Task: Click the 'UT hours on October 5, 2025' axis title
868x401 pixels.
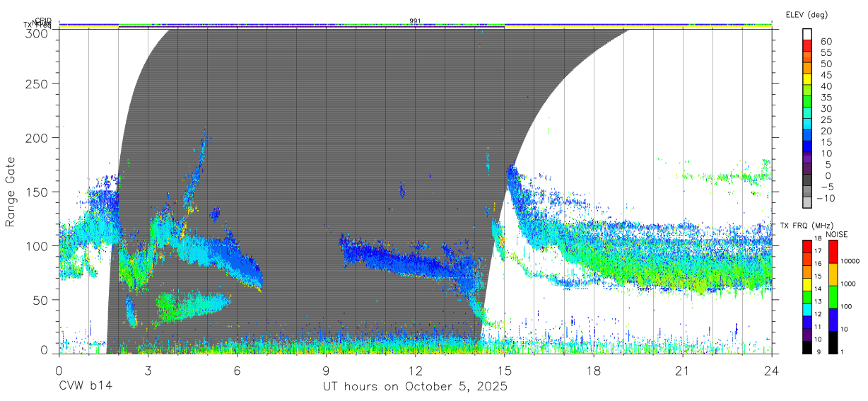Action: [415, 387]
